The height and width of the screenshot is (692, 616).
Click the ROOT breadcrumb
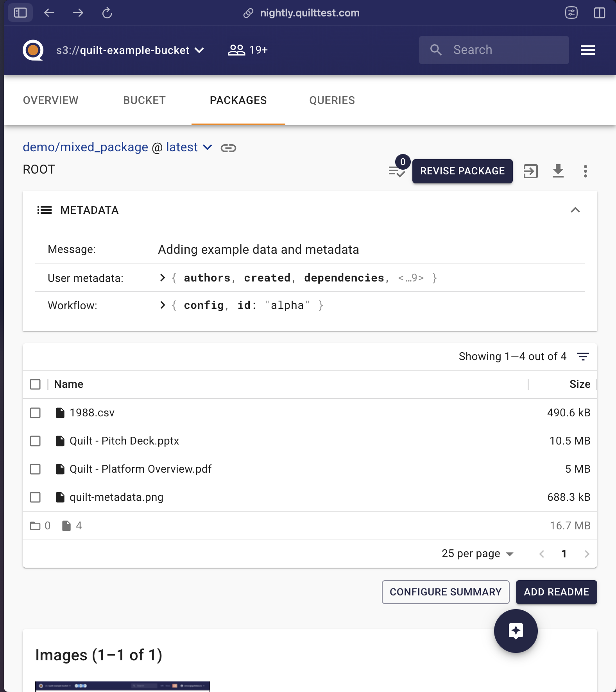tap(39, 170)
